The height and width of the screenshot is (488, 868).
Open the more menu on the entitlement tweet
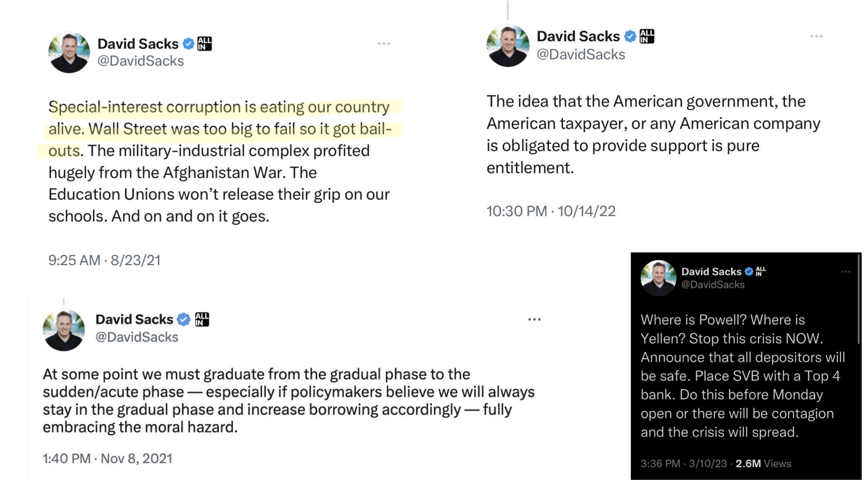816,36
